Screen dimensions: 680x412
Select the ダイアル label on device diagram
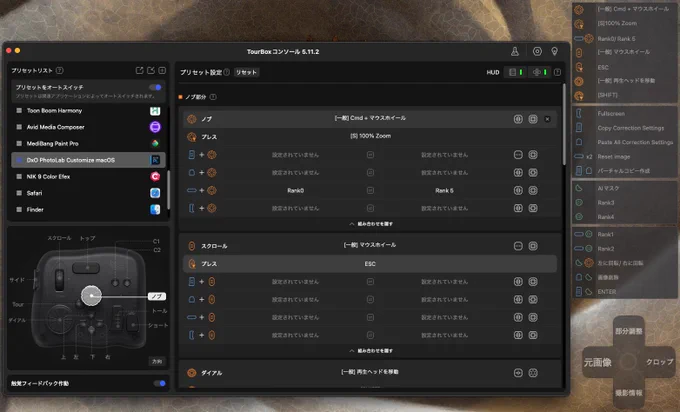click(17, 320)
